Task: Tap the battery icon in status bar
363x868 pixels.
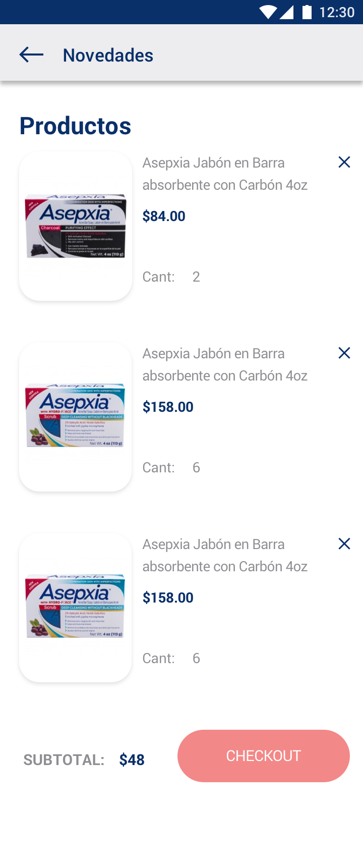Action: point(307,12)
